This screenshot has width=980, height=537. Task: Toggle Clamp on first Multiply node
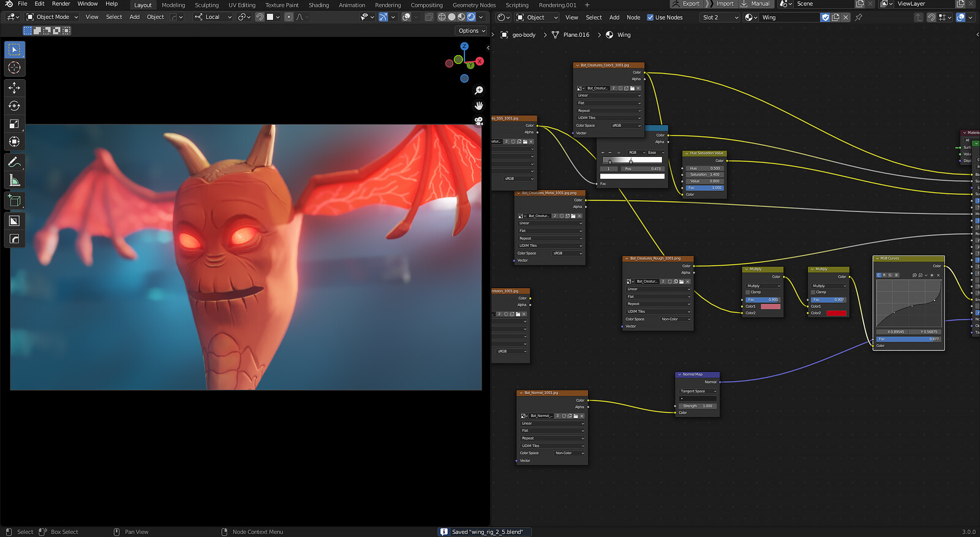tap(748, 292)
